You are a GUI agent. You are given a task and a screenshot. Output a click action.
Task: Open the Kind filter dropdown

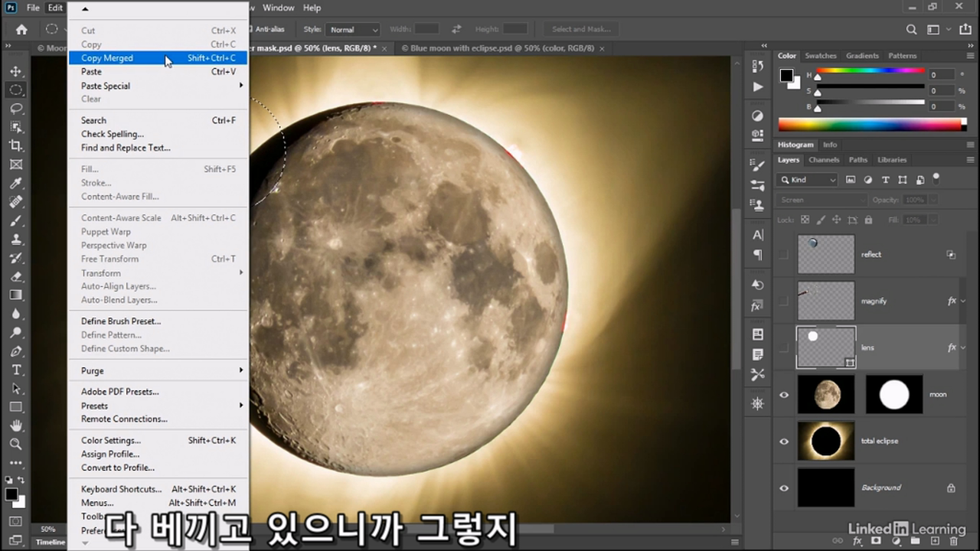click(808, 180)
